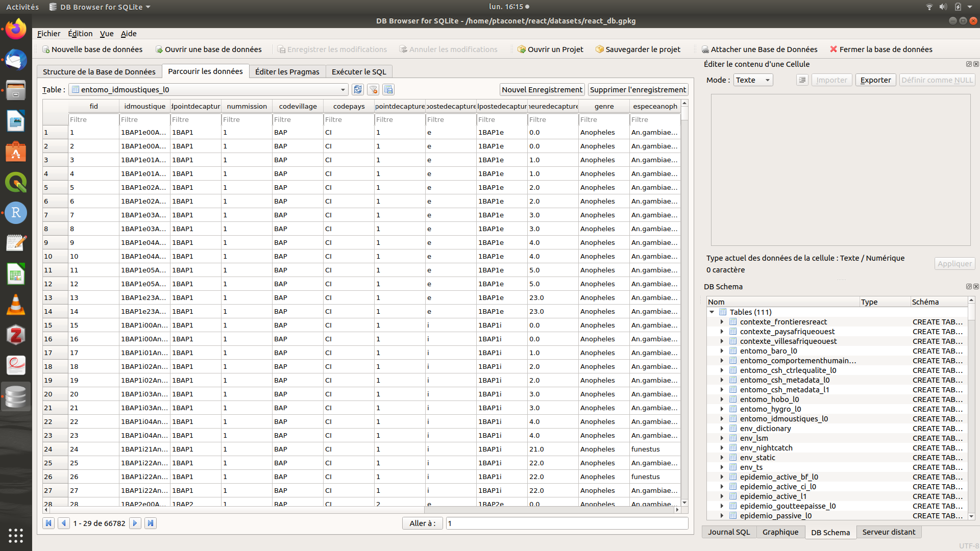Click the Journal SQL tab
The width and height of the screenshot is (980, 551).
pyautogui.click(x=729, y=532)
